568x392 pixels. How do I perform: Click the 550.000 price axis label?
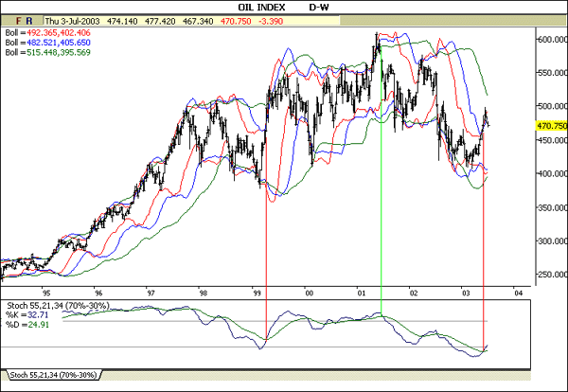(552, 73)
